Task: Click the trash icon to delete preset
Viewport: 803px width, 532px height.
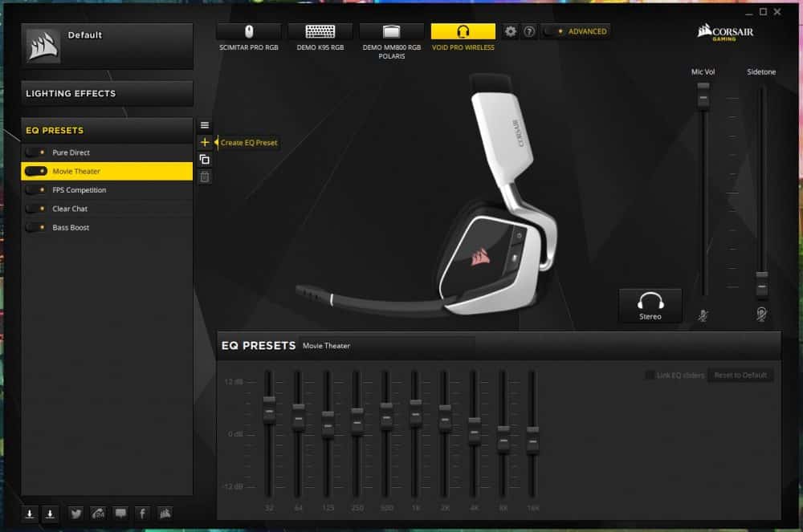Action: [x=204, y=177]
